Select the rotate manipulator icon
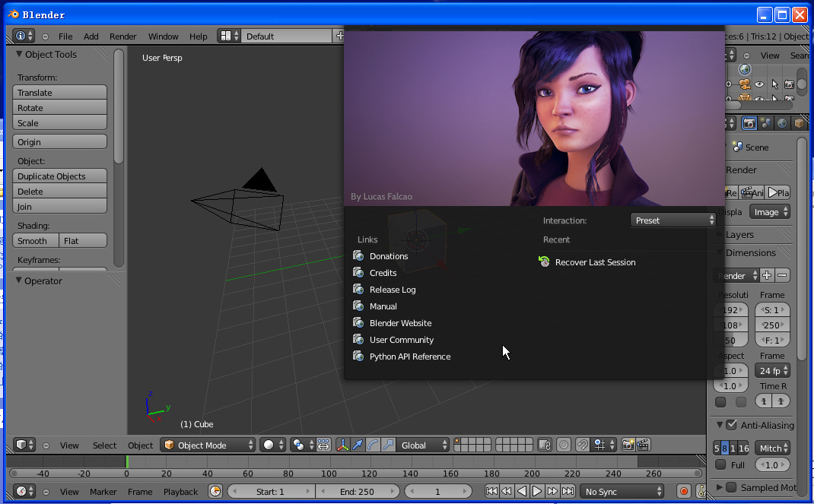Screen dimensions: 814x504 pos(372,445)
